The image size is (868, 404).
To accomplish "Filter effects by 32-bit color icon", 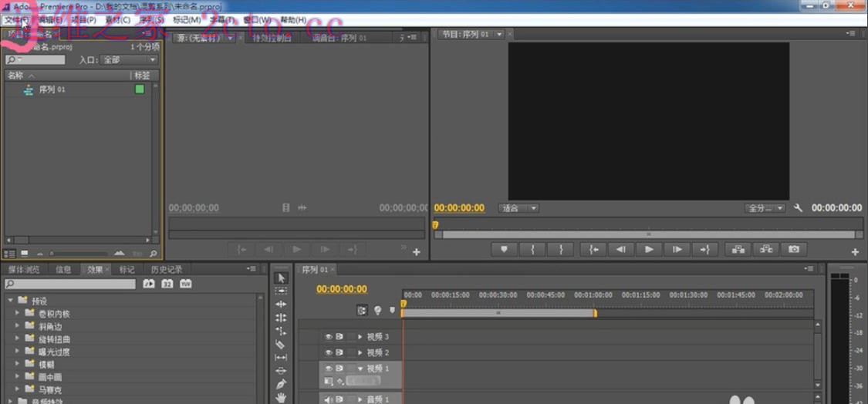I will (167, 284).
